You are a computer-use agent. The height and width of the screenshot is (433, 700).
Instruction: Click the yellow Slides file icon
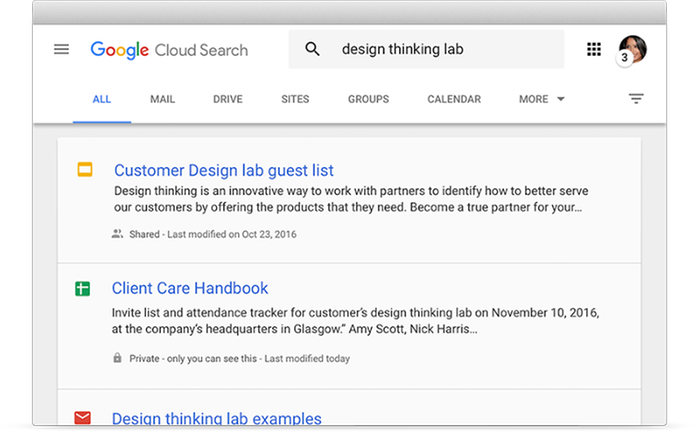click(85, 170)
